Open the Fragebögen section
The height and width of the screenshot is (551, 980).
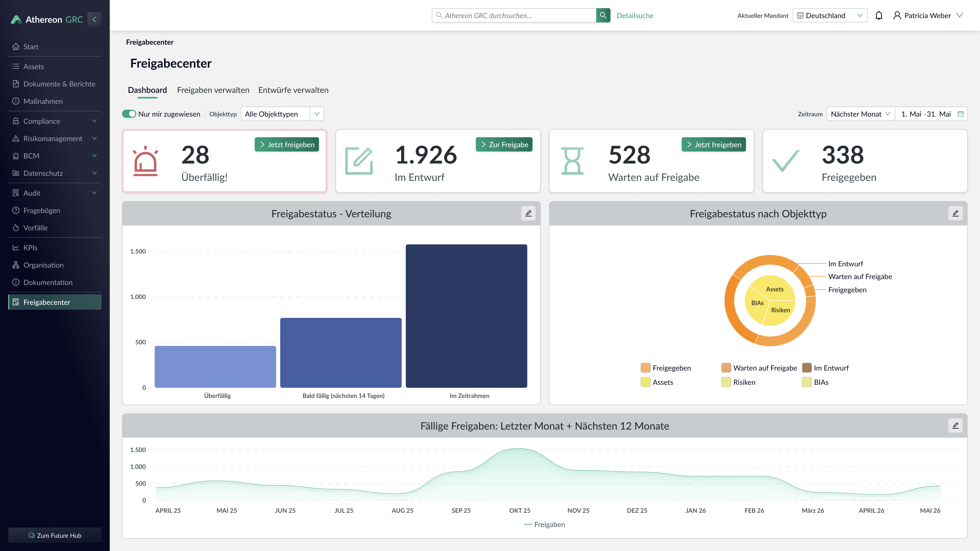(x=41, y=210)
